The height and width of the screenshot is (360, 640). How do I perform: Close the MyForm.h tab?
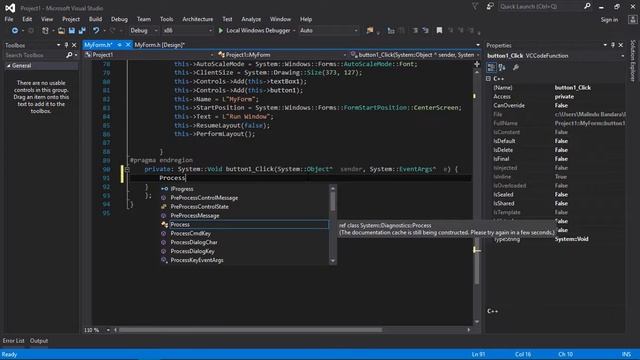(x=128, y=45)
